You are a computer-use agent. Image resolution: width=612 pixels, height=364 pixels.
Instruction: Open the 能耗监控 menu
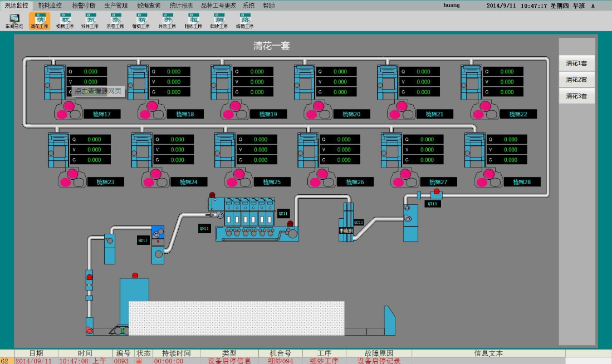pyautogui.click(x=50, y=5)
